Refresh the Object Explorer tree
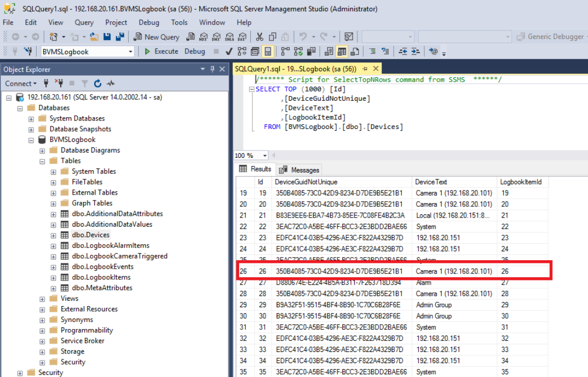Image resolution: width=588 pixels, height=377 pixels. [x=97, y=83]
